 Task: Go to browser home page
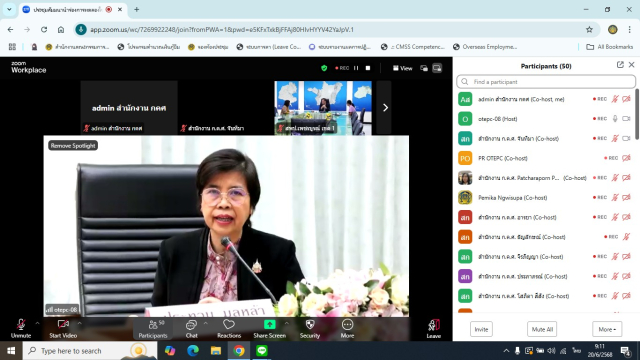[61, 29]
